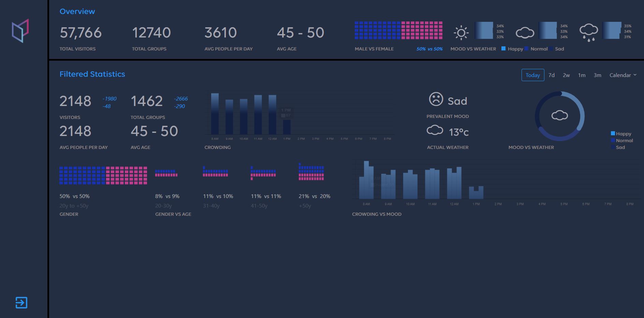Open the Calendar dropdown
The height and width of the screenshot is (318, 644).
623,75
